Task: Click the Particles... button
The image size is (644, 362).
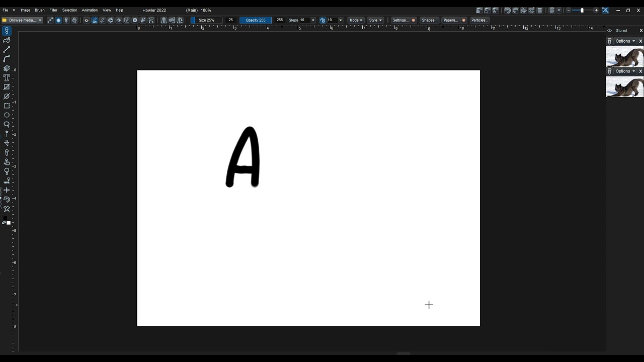Action: (479, 20)
